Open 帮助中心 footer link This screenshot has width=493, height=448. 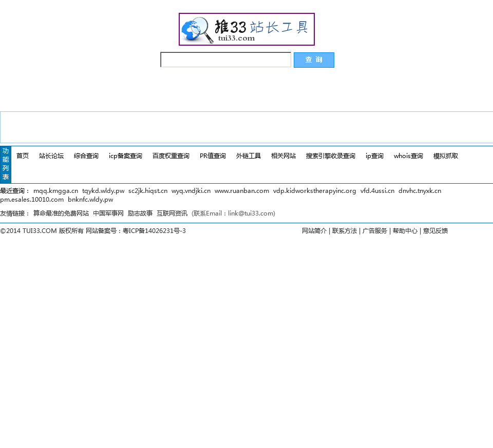point(405,231)
